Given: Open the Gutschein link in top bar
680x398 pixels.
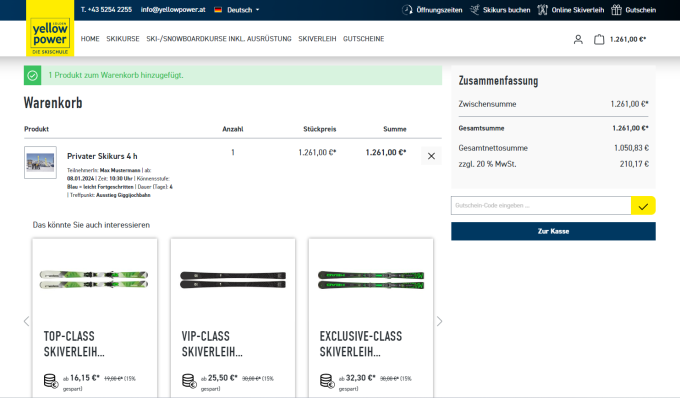Looking at the screenshot, I should pos(641,10).
